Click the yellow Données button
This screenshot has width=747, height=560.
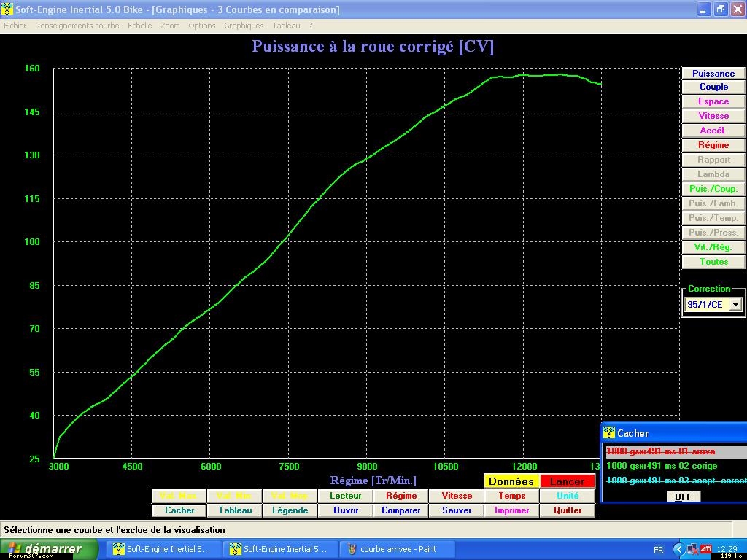(x=511, y=481)
